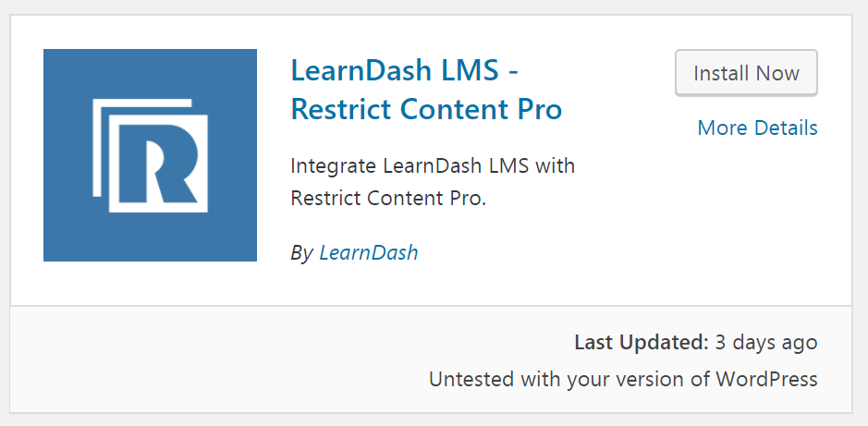Click the 'Restrict Content Pro.' description line
Screen dimensions: 868x426
[x=388, y=198]
